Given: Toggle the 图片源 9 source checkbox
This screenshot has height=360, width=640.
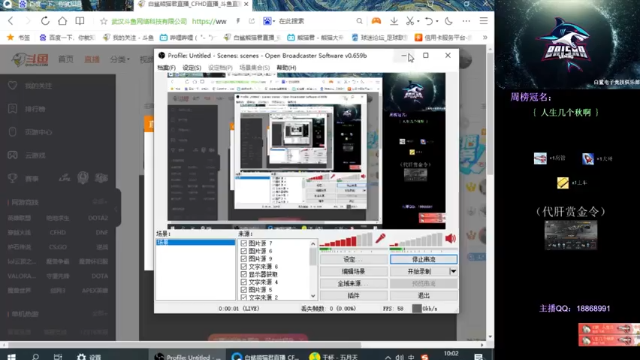Looking at the screenshot, I should coord(244,259).
